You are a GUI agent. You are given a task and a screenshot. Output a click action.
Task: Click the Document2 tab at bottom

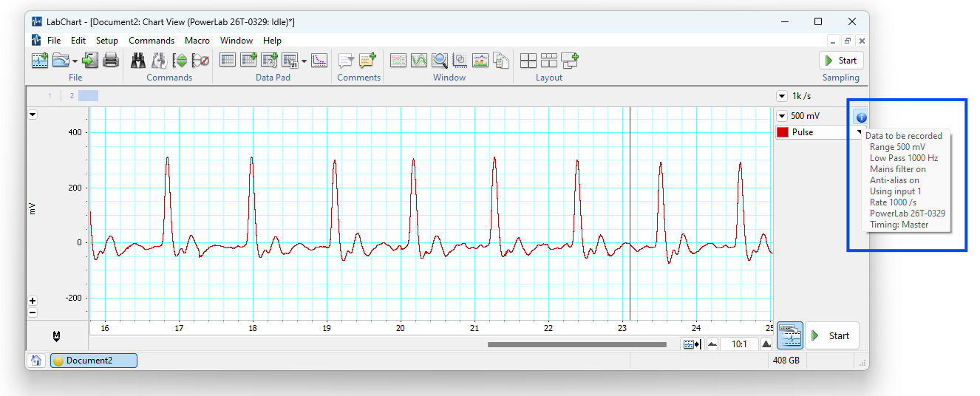click(93, 361)
